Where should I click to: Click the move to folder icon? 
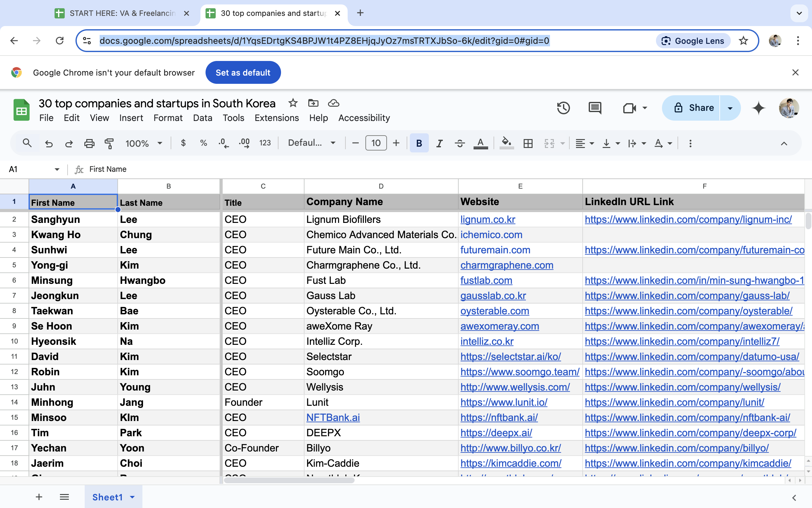(313, 103)
